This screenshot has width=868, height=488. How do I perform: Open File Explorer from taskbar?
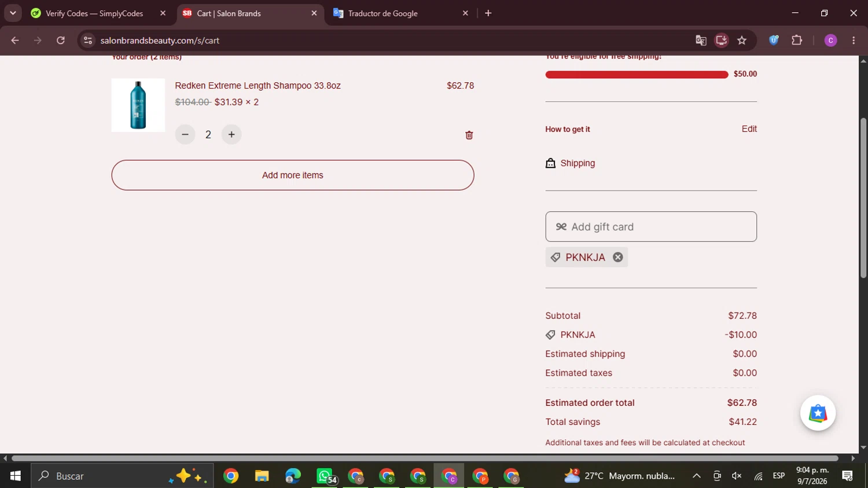pyautogui.click(x=262, y=476)
